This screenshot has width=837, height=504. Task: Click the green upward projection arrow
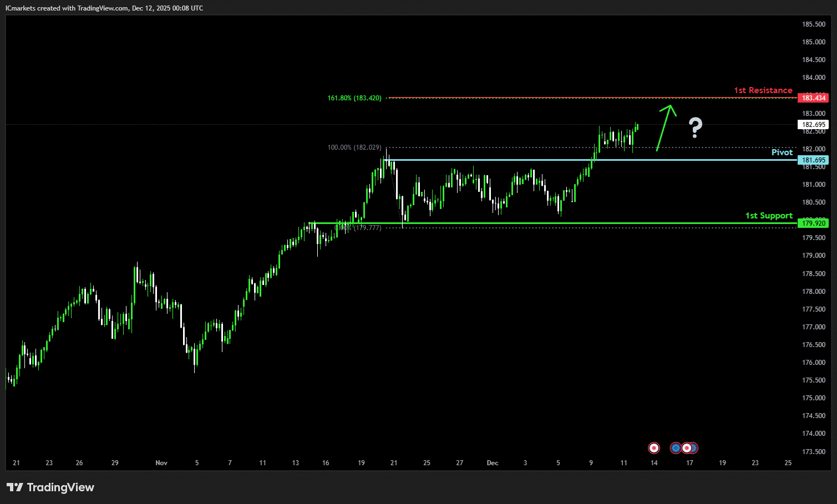(666, 127)
